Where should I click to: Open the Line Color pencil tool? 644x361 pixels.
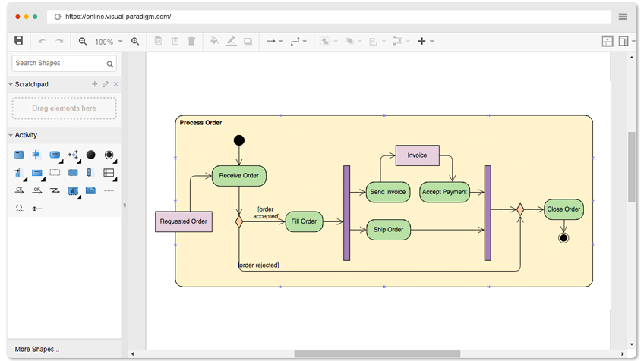click(231, 41)
